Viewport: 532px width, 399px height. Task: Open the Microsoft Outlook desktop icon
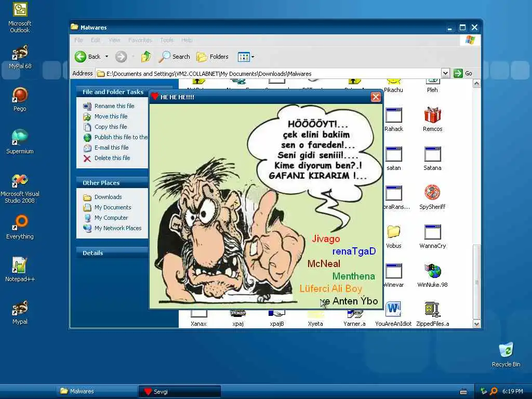point(20,17)
